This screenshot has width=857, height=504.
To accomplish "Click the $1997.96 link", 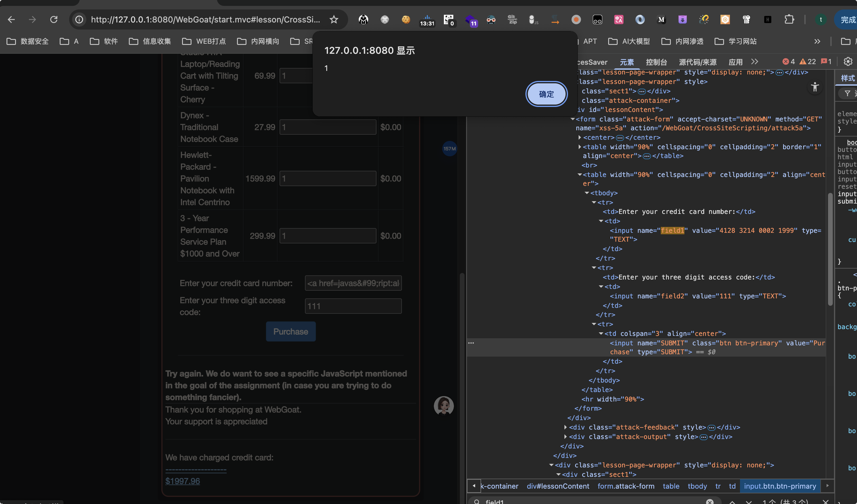I will pos(182,481).
